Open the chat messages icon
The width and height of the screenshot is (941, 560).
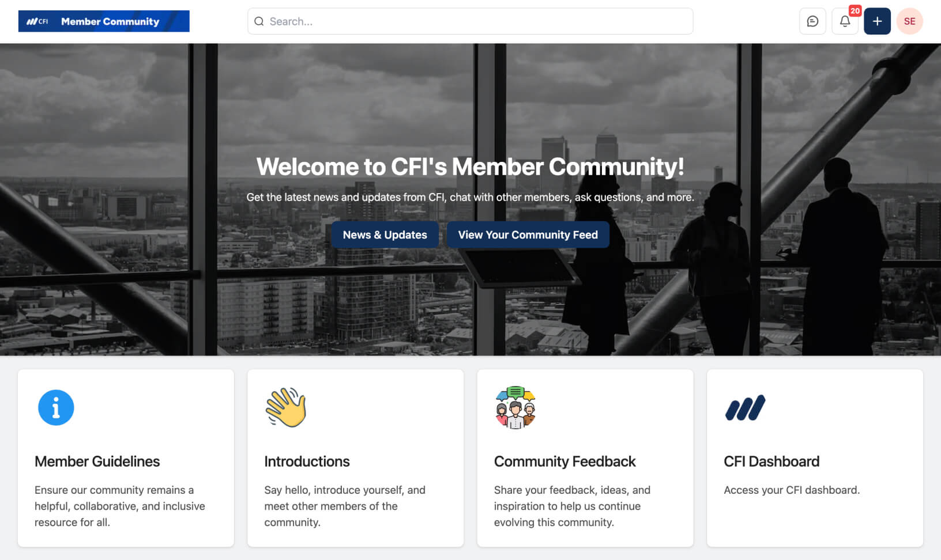click(812, 21)
